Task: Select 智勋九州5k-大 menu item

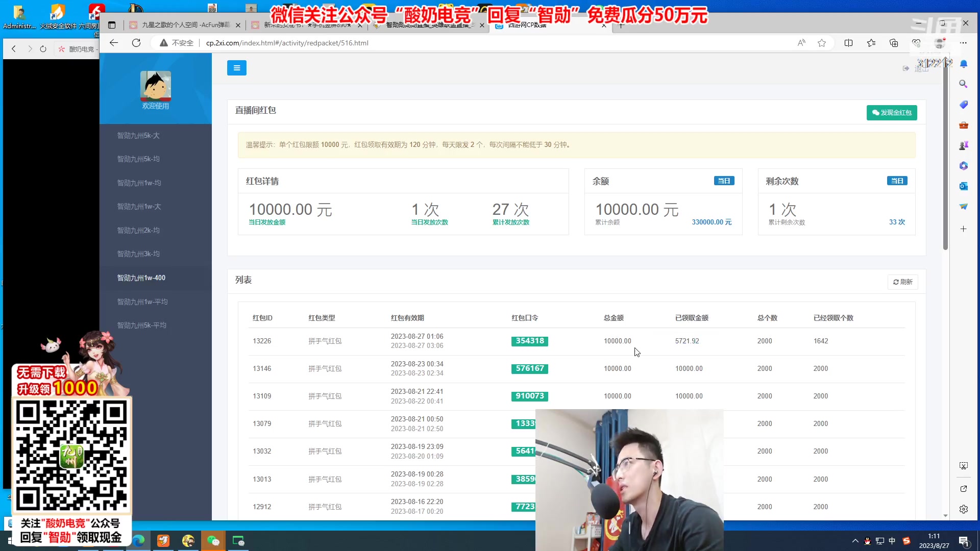Action: coord(138,136)
